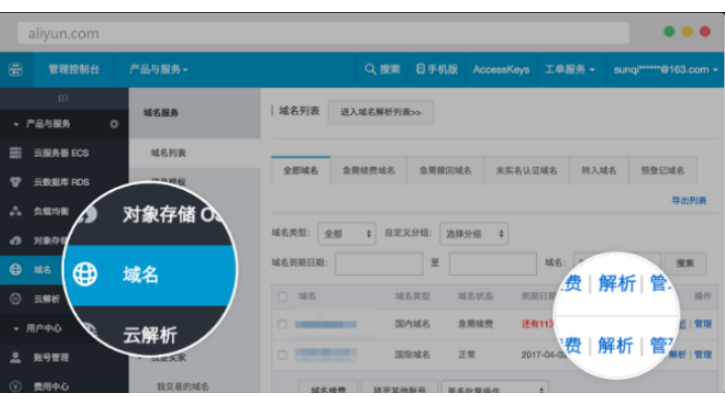
Task: Click the 域名状态 column header
Action: [x=475, y=296]
